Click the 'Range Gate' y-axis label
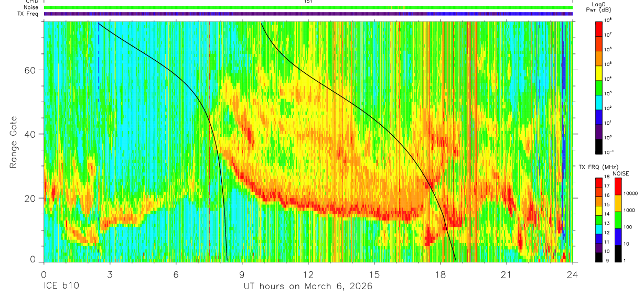644x297 pixels. [x=13, y=141]
